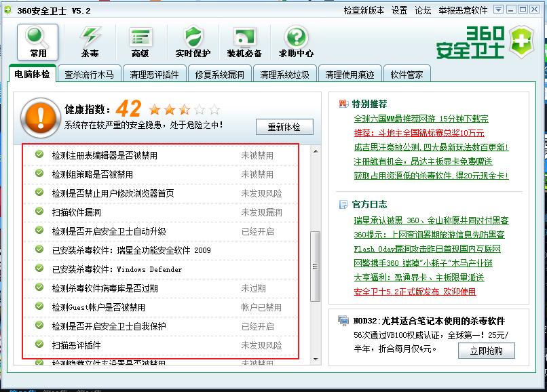
Task: Open the 杀毒 lightning toolbar icon
Action: click(x=90, y=42)
